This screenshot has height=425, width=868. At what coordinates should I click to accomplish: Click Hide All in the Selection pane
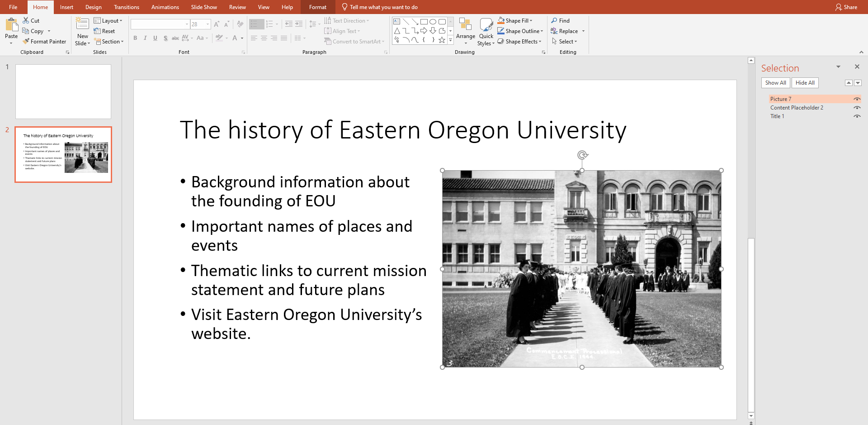click(805, 83)
